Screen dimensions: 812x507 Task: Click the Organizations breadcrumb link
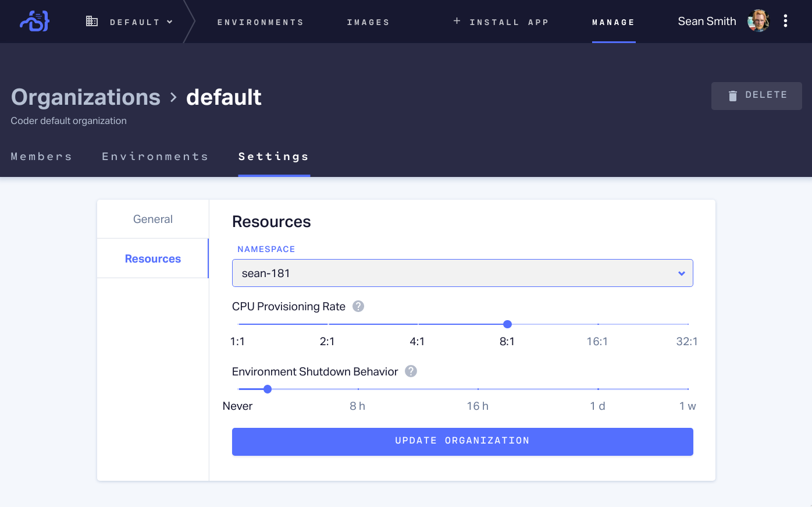[86, 97]
